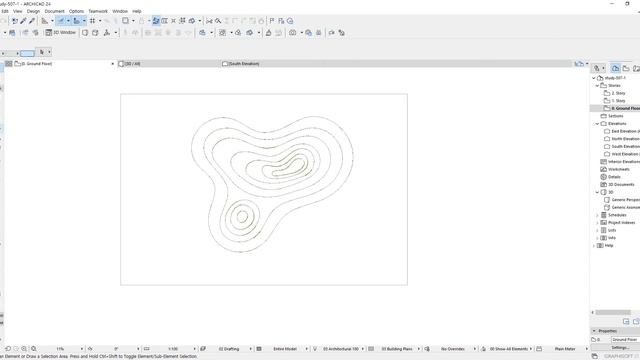
Task: Click the 3D perspective cube icon
Action: coord(85,33)
